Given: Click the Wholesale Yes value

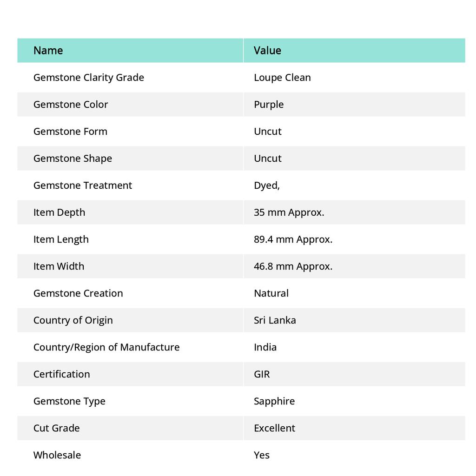Looking at the screenshot, I should pos(262,456).
